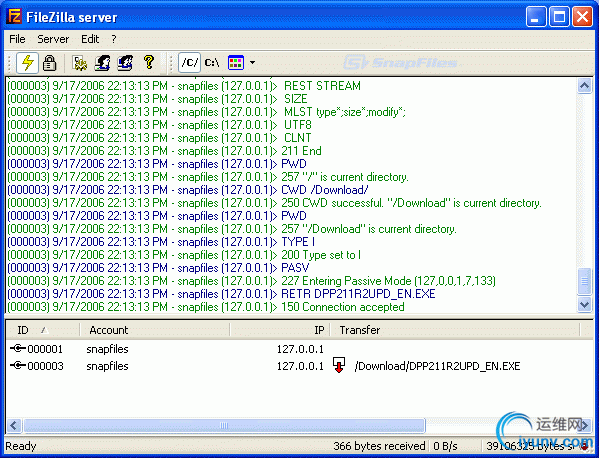
Task: Open the Groups editor icon
Action: click(x=125, y=63)
